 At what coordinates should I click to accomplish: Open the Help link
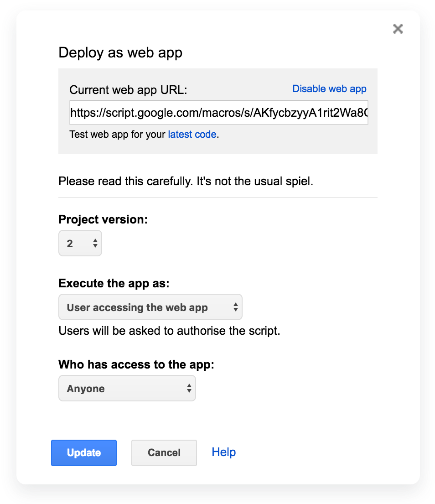[x=223, y=452]
